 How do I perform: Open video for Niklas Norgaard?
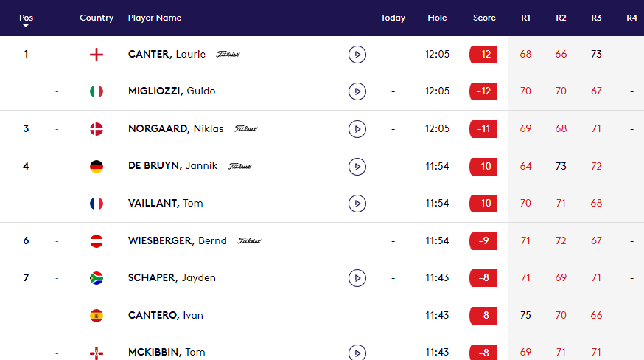[x=357, y=129]
